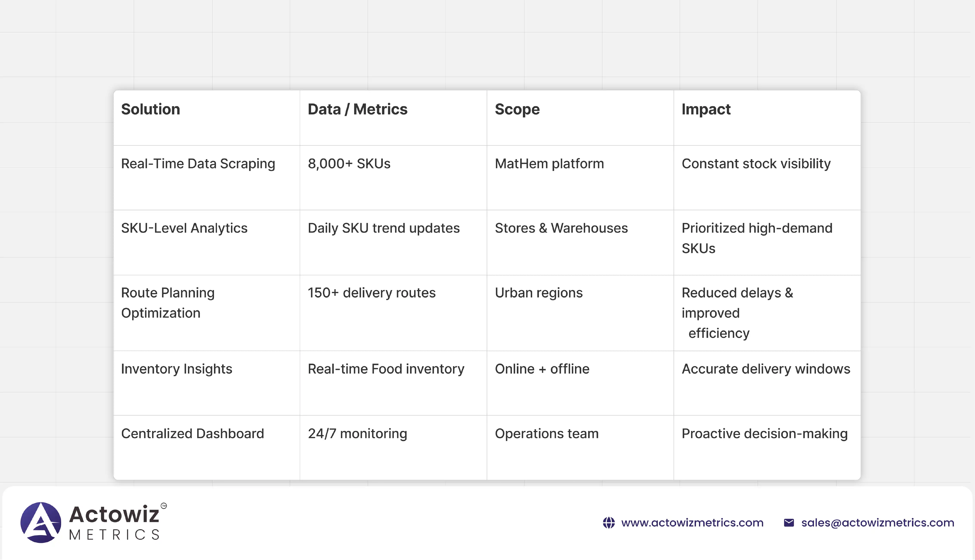Click the Centralized Dashboard row label
Screen dimensions: 975x560
192,434
